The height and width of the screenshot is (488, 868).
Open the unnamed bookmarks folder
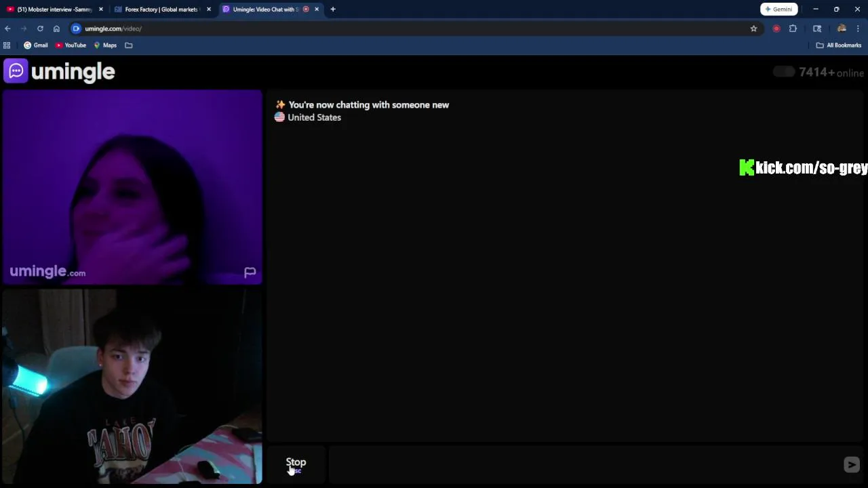pyautogui.click(x=129, y=45)
